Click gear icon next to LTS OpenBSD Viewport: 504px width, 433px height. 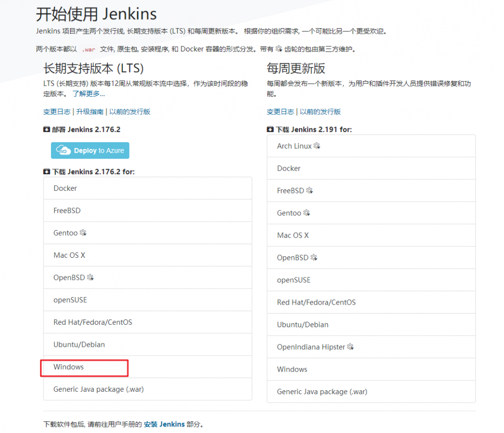(x=90, y=277)
